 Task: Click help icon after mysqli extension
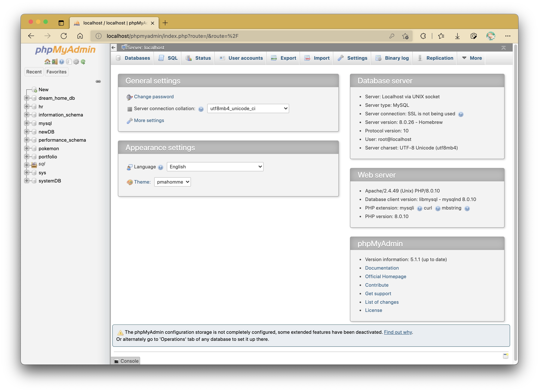point(419,208)
